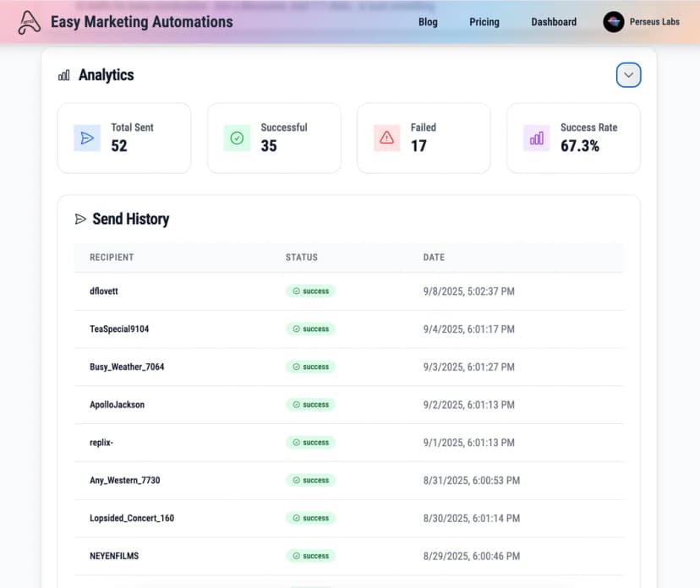Image resolution: width=700 pixels, height=588 pixels.
Task: Select recipient Lopsided_Concert_160
Action: (x=132, y=518)
